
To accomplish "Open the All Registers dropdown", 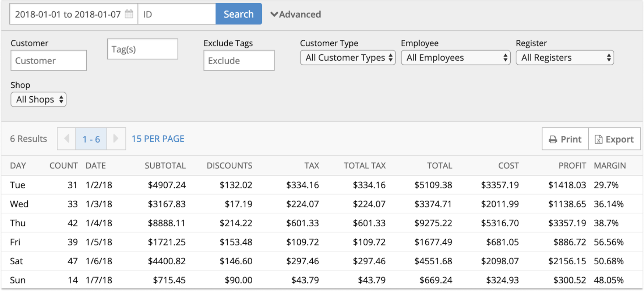I will click(x=565, y=58).
